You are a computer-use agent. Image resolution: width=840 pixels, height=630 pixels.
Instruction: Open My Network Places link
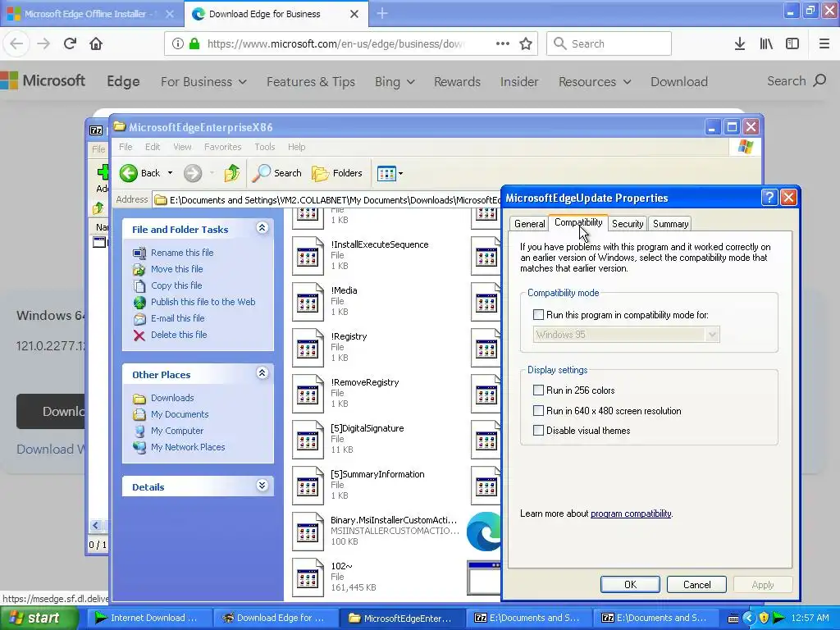(188, 447)
